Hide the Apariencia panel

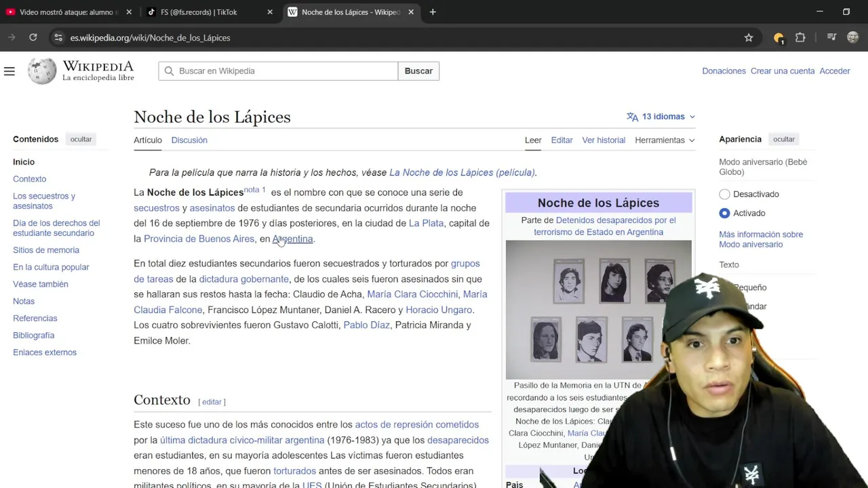tap(784, 139)
